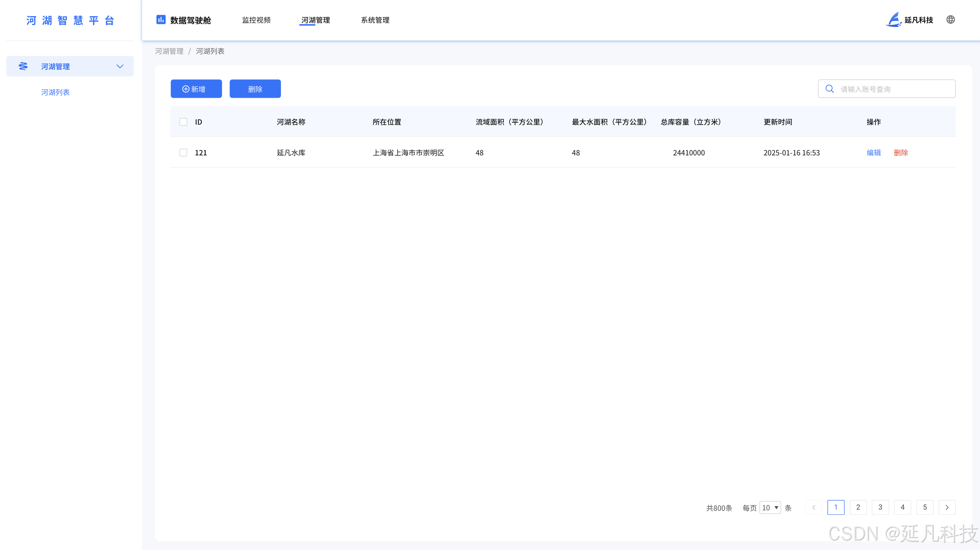The width and height of the screenshot is (980, 550).
Task: Click the plus icon on 新增 button
Action: tap(186, 89)
